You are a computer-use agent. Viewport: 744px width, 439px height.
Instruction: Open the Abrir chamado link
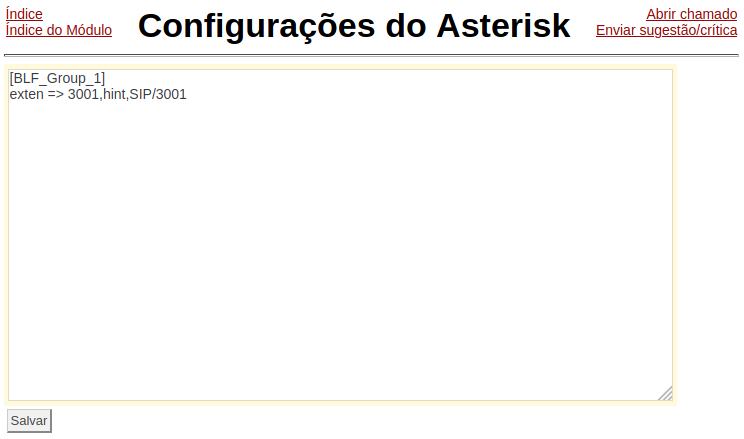691,14
